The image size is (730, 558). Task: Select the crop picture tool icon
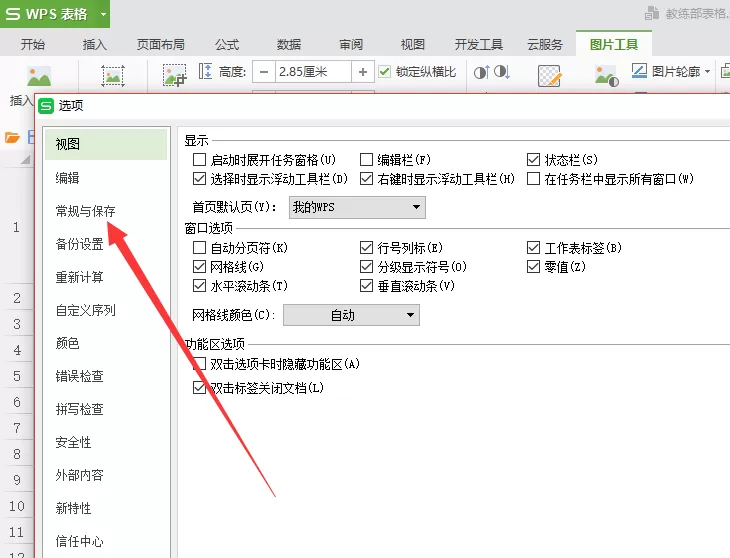pos(175,76)
